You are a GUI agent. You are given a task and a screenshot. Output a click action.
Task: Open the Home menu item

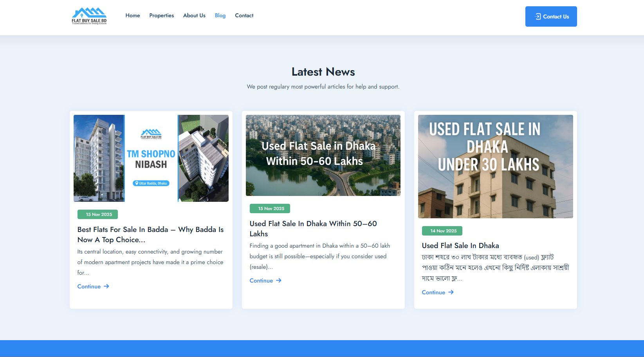(132, 16)
